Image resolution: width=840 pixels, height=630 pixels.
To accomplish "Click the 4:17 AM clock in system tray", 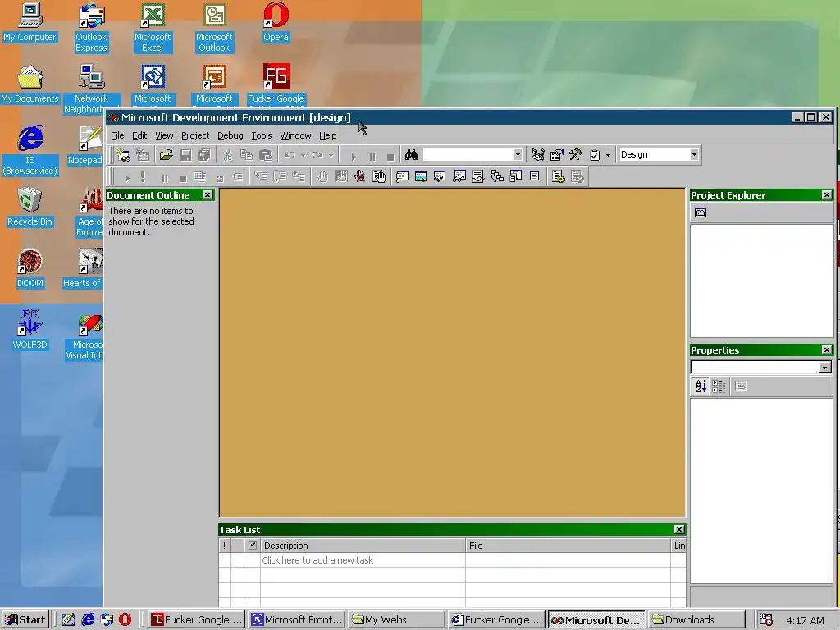I will point(805,620).
